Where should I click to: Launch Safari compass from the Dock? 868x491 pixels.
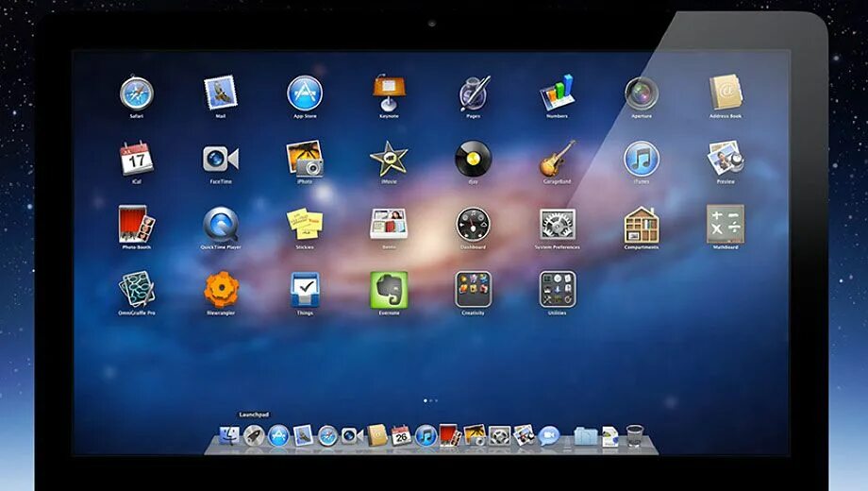[327, 435]
